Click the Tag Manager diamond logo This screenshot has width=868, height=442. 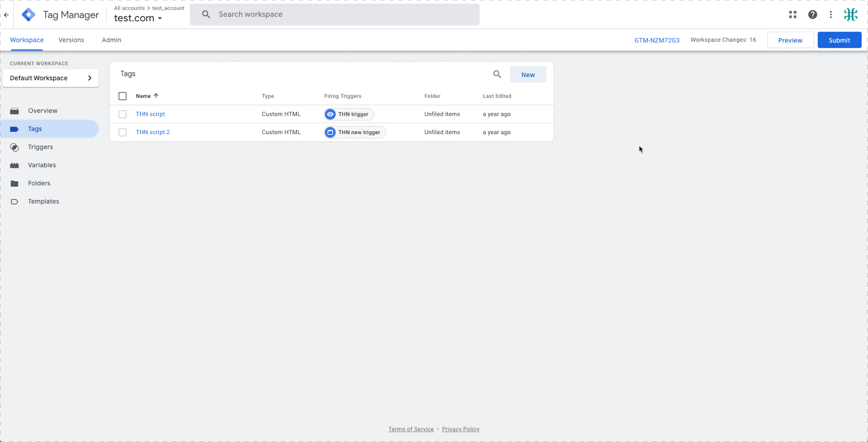28,15
